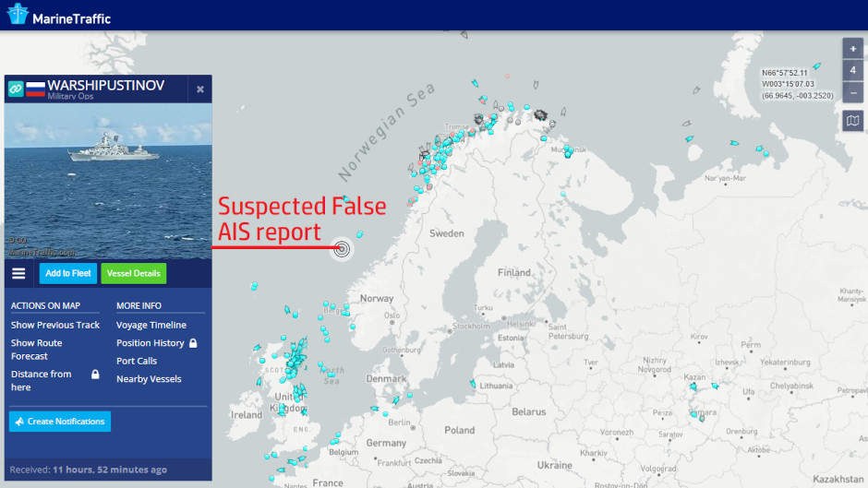868x488 pixels.
Task: Click the lock icon next to Position History
Action: tap(193, 343)
